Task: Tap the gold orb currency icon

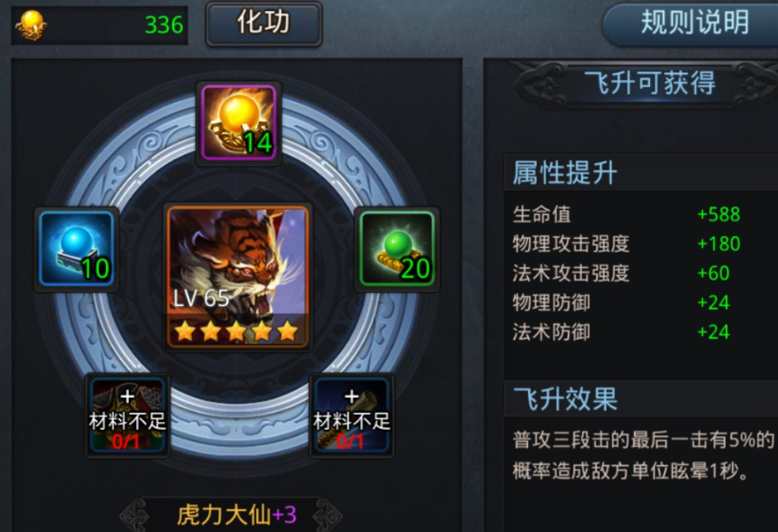Action: 32,25
